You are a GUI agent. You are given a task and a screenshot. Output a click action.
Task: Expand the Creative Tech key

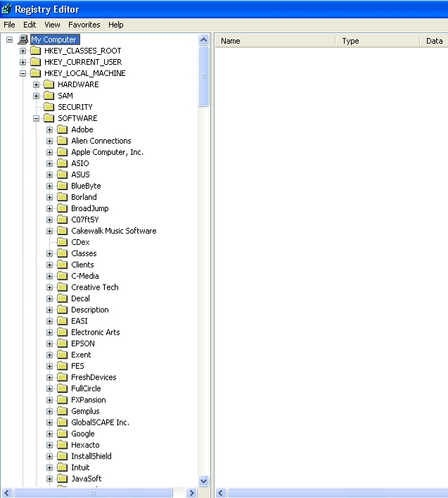(x=49, y=288)
